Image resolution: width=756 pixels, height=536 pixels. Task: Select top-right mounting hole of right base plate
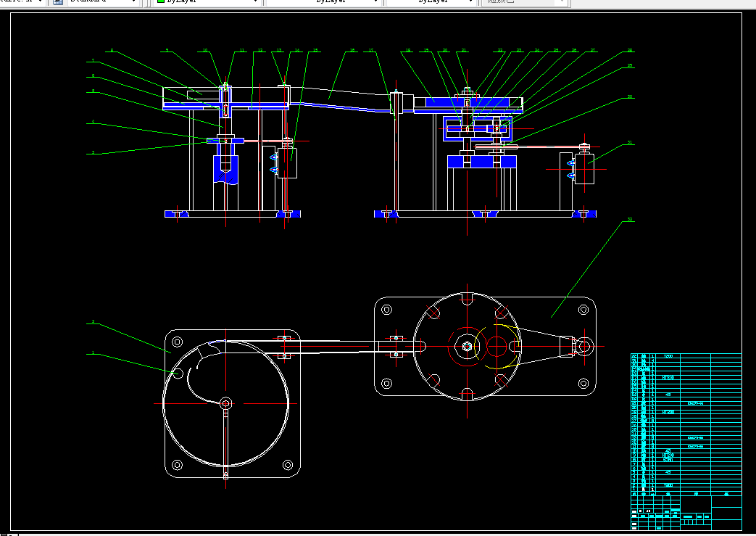click(x=583, y=309)
